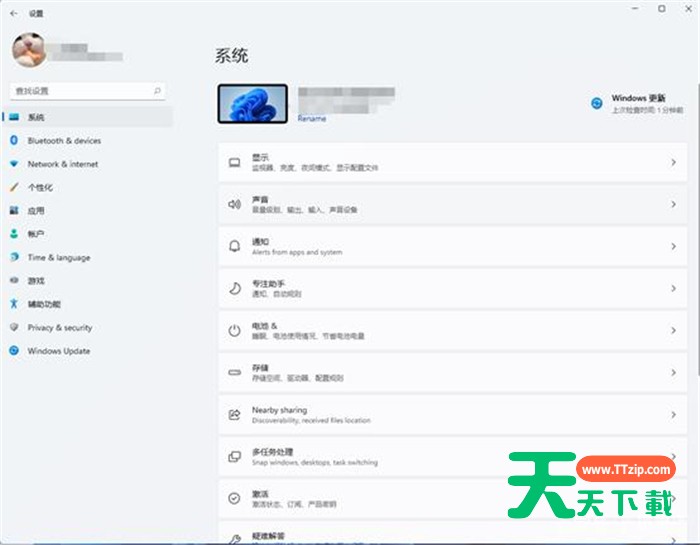Image resolution: width=700 pixels, height=545 pixels.
Task: Open 显示 display settings
Action: pos(453,162)
